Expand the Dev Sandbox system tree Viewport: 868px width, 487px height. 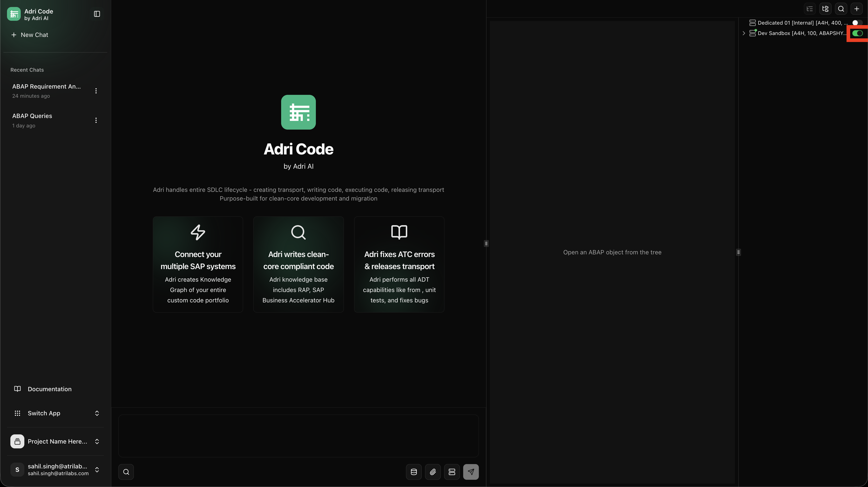pyautogui.click(x=744, y=33)
